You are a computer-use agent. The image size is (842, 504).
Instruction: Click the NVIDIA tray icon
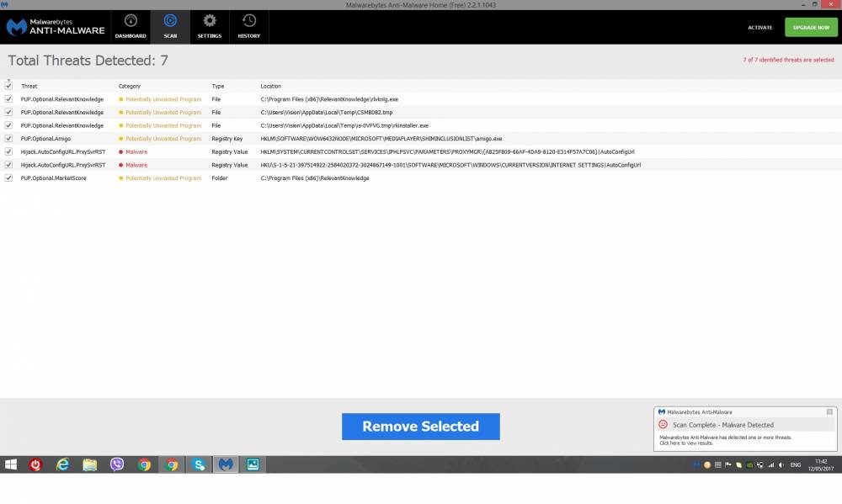pos(749,464)
